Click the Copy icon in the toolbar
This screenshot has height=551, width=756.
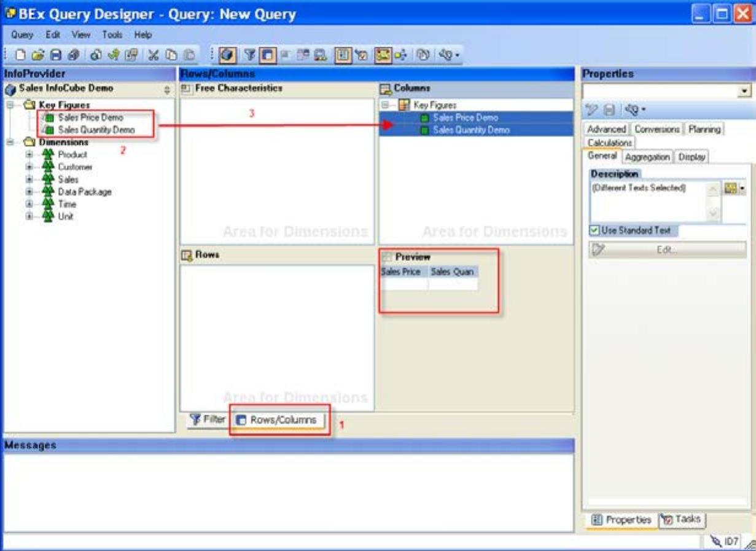coord(171,55)
